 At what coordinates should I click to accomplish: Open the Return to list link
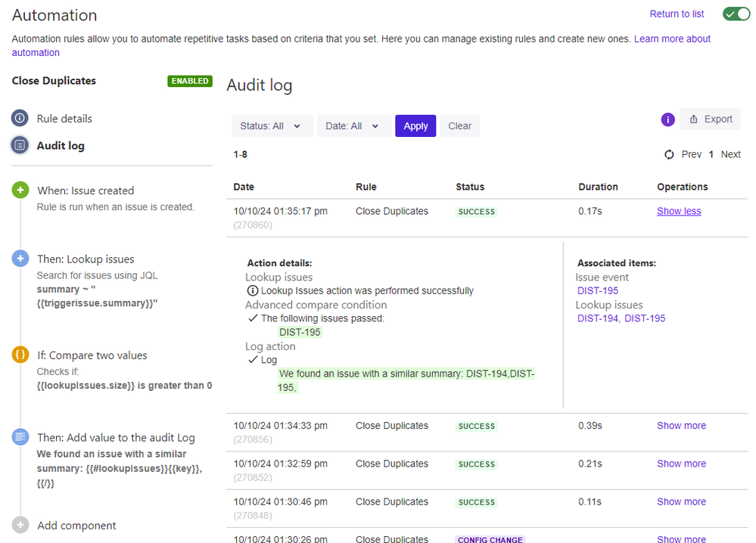coord(677,14)
